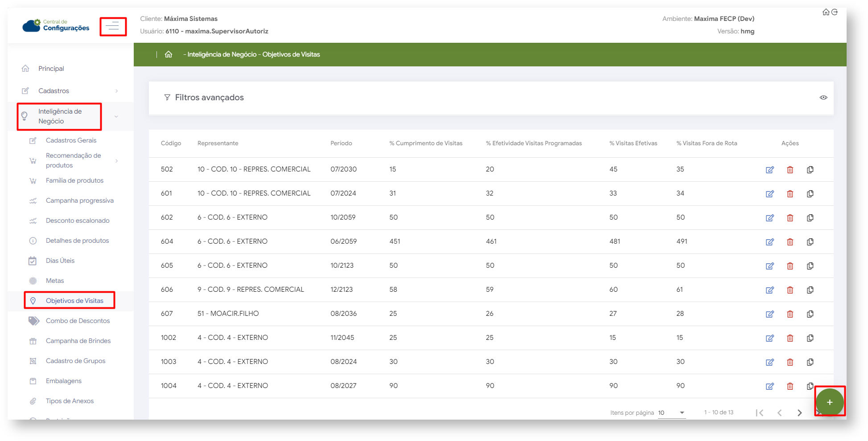
Task: Delete record 607 using trash icon
Action: 790,314
